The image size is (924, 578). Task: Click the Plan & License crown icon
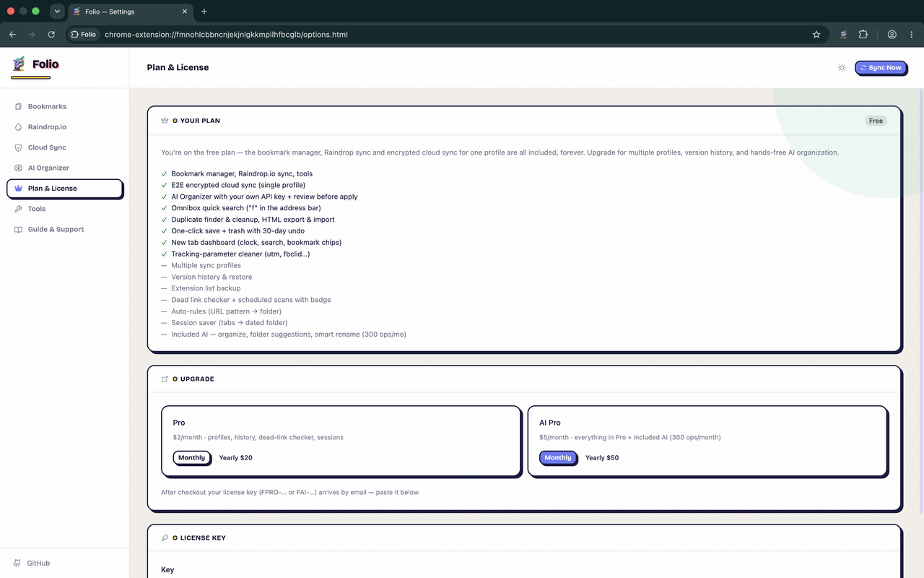click(18, 189)
